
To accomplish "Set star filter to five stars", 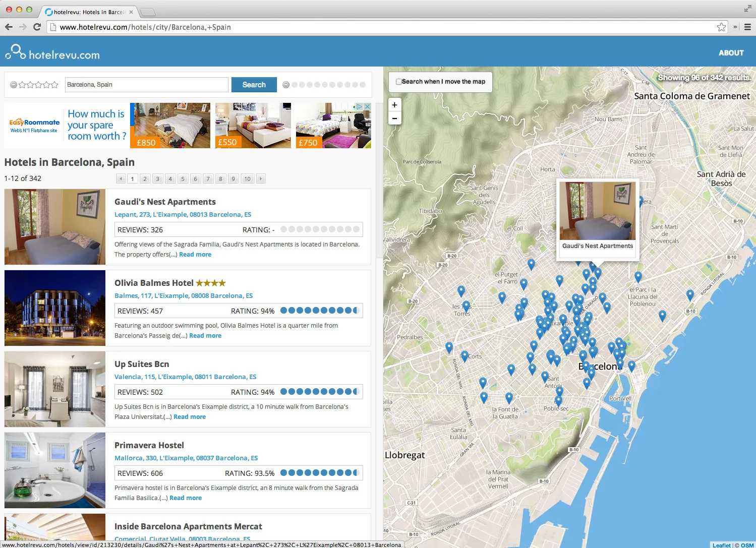I will [x=54, y=85].
